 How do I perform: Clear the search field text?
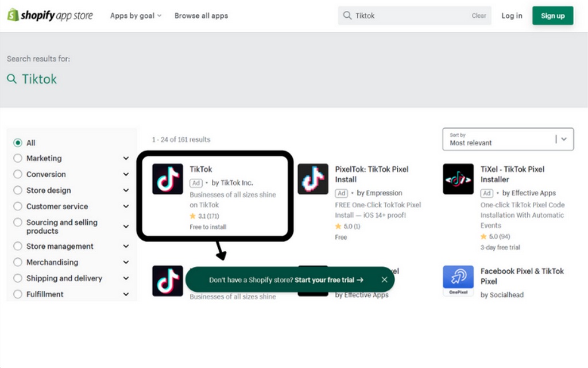pos(479,16)
